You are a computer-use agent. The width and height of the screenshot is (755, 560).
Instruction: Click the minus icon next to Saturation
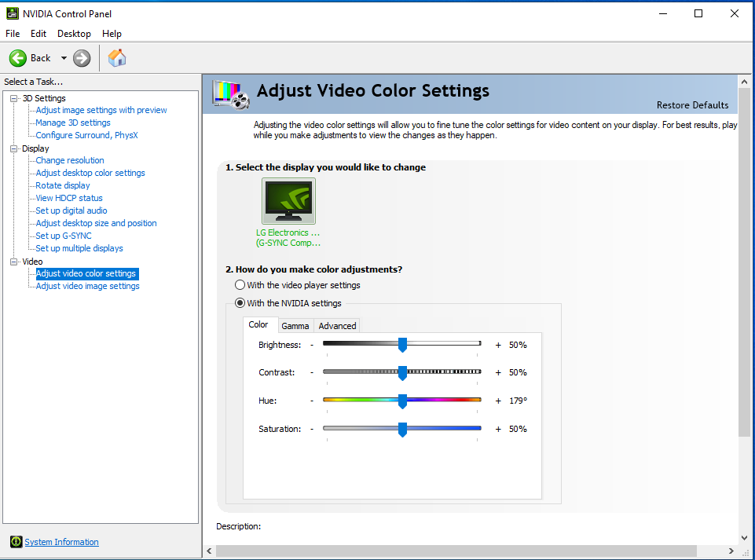[x=311, y=429]
